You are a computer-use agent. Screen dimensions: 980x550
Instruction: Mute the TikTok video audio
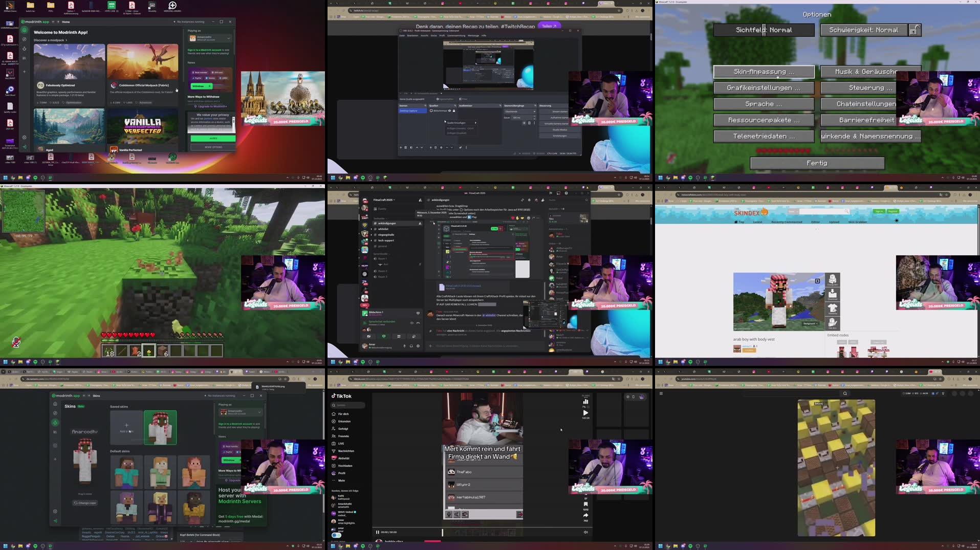pos(585,532)
